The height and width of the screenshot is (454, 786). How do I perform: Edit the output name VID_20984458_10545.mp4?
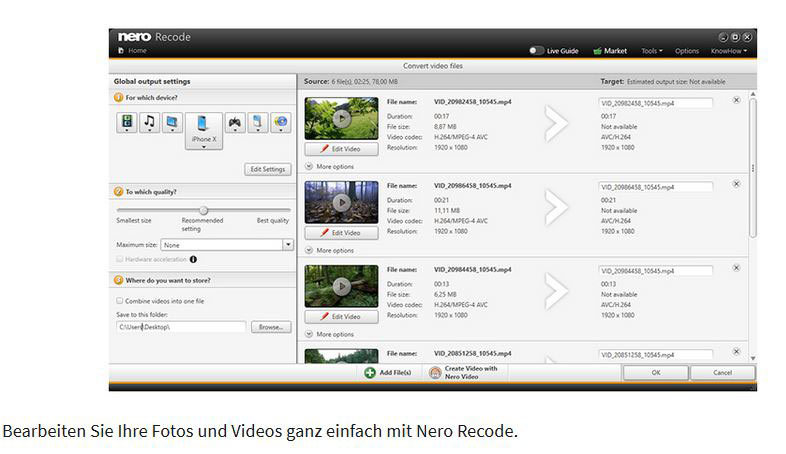656,271
